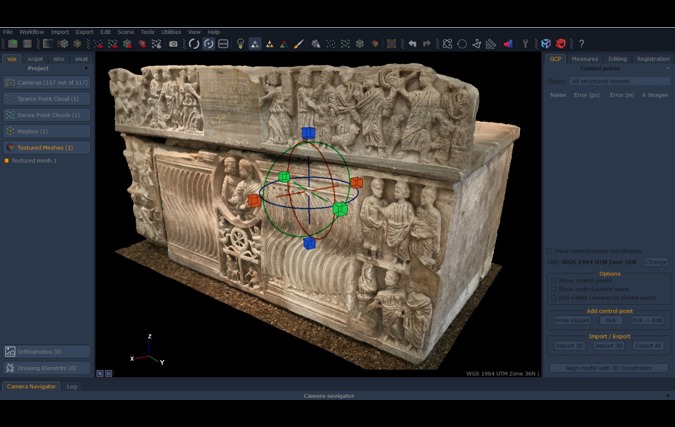
Task: Click the Pick control point button
Action: click(x=611, y=321)
